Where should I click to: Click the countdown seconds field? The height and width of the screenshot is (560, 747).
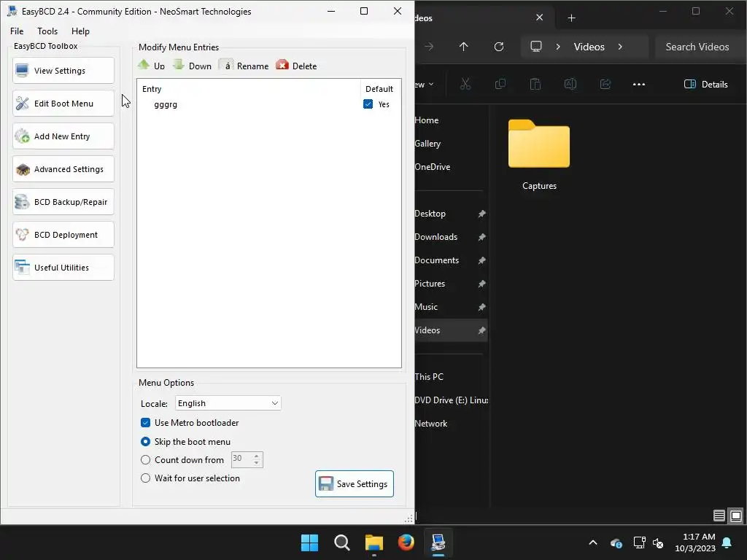tap(241, 459)
